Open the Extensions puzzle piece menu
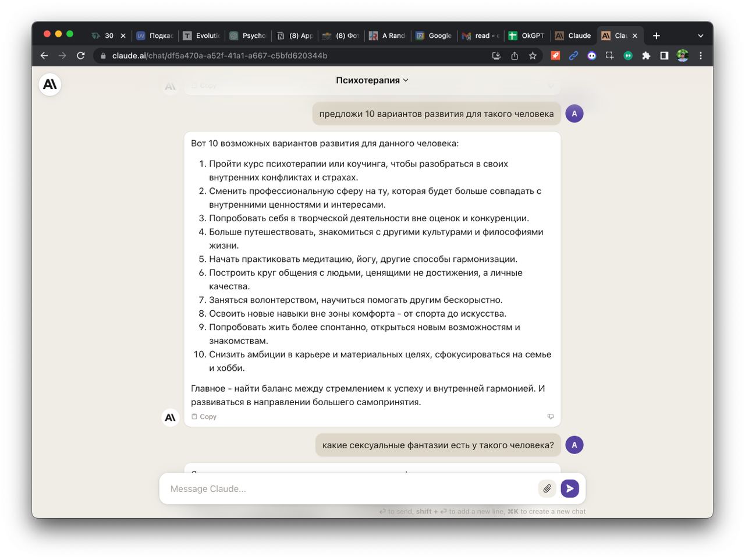This screenshot has width=745, height=560. (646, 56)
